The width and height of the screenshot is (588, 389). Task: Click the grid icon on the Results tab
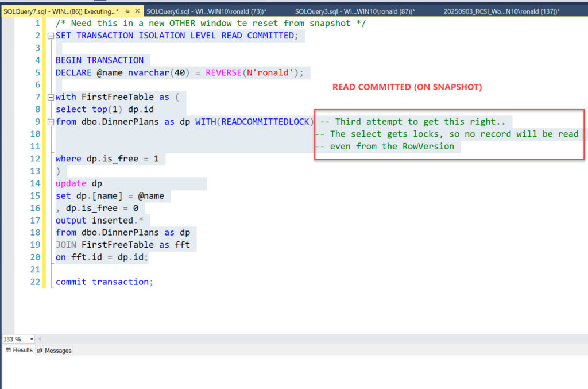(x=9, y=350)
